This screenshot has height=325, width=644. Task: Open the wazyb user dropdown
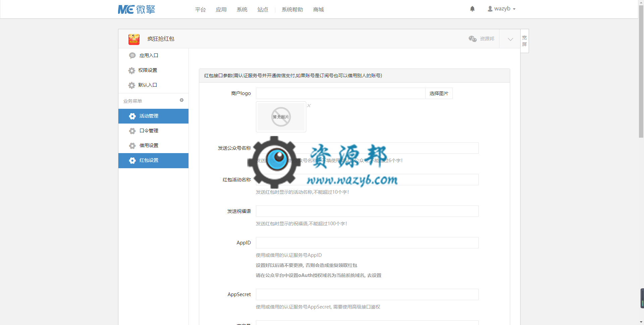pos(501,9)
